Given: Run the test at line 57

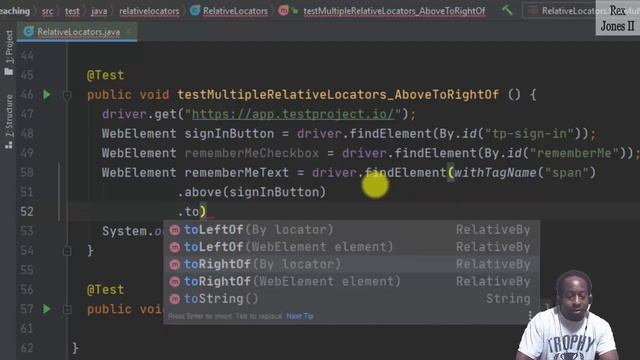Looking at the screenshot, I should point(47,309).
